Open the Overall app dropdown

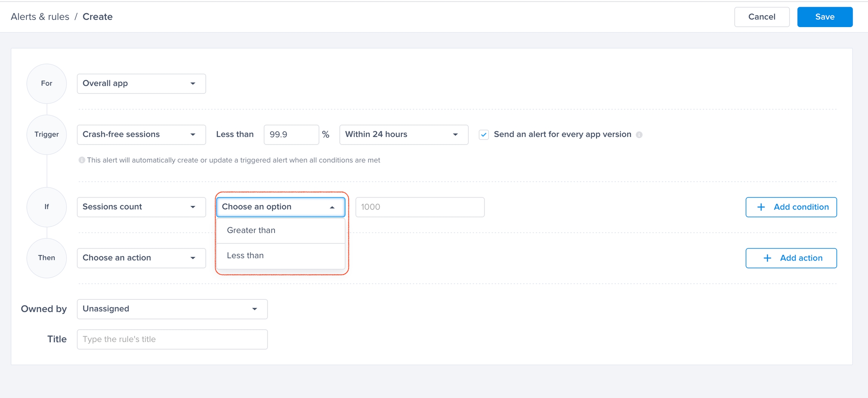pyautogui.click(x=141, y=84)
